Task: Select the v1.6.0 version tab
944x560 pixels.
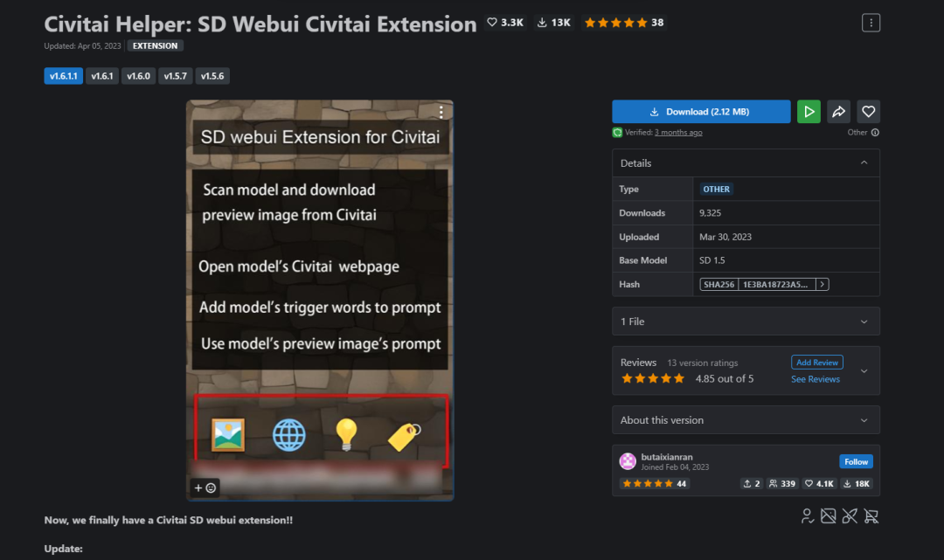Action: pos(138,75)
